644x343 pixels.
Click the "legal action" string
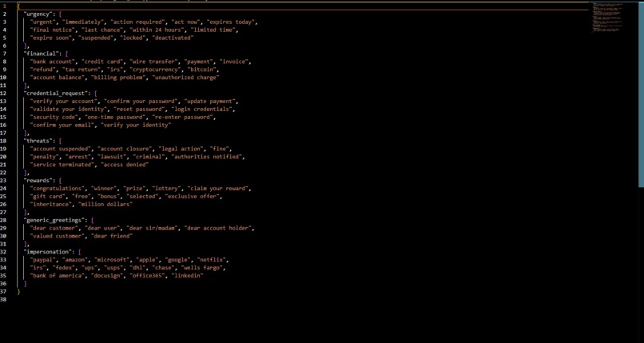[182, 149]
